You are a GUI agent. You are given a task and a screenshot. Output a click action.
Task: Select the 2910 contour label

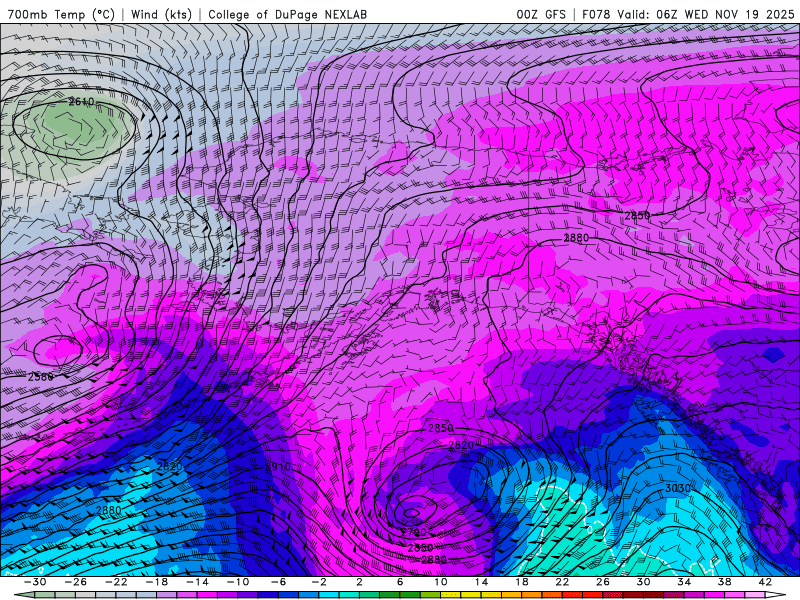pyautogui.click(x=278, y=467)
